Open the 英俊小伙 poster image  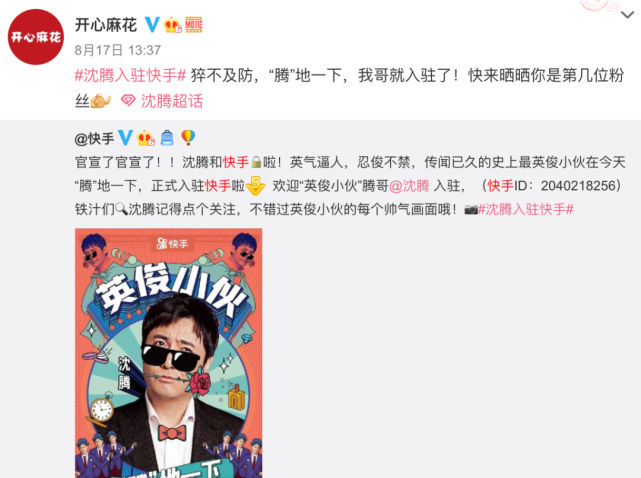pyautogui.click(x=168, y=353)
